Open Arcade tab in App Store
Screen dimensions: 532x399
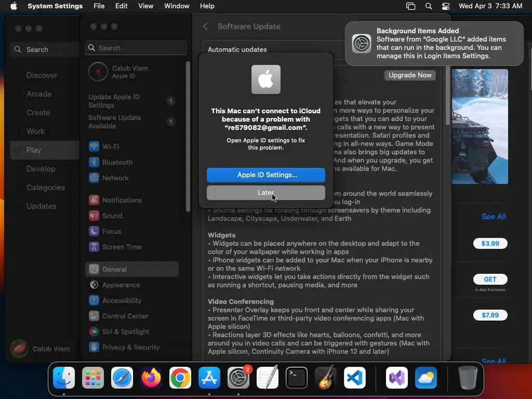pos(45,94)
